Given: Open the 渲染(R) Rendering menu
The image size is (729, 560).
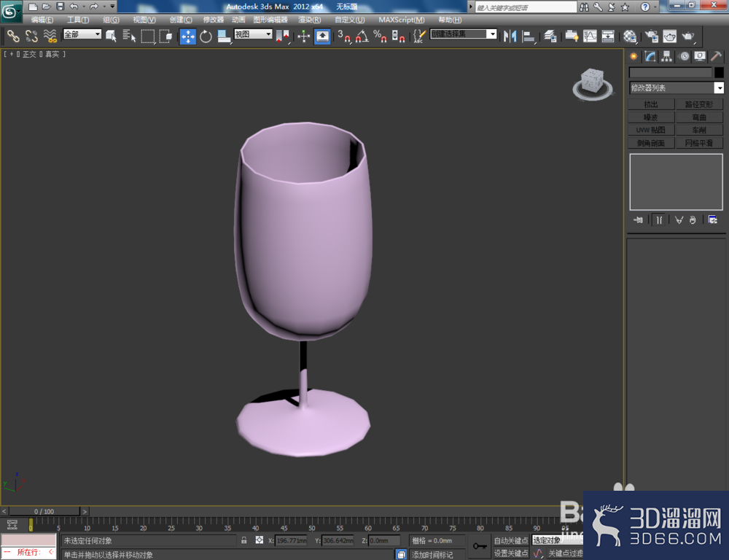Looking at the screenshot, I should pyautogui.click(x=309, y=20).
